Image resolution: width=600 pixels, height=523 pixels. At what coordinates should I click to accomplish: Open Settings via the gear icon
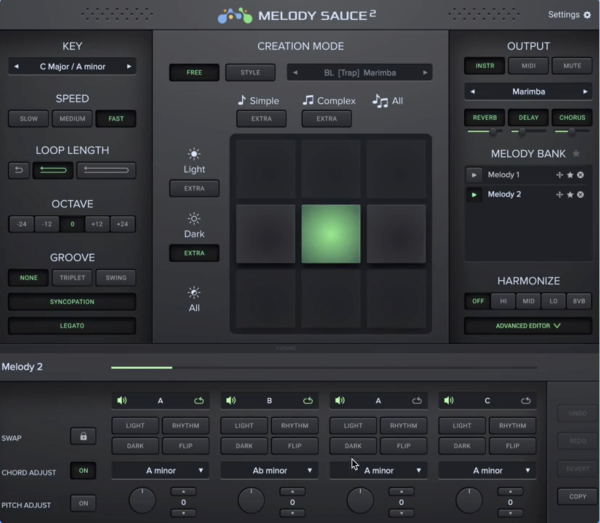(587, 15)
